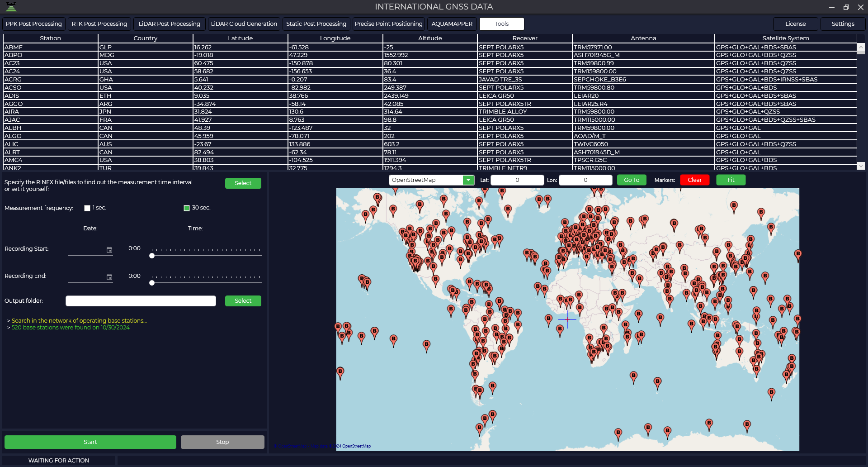Viewport: 868px width, 467px height.
Task: Select the ALRT station cell
Action: tap(51, 152)
